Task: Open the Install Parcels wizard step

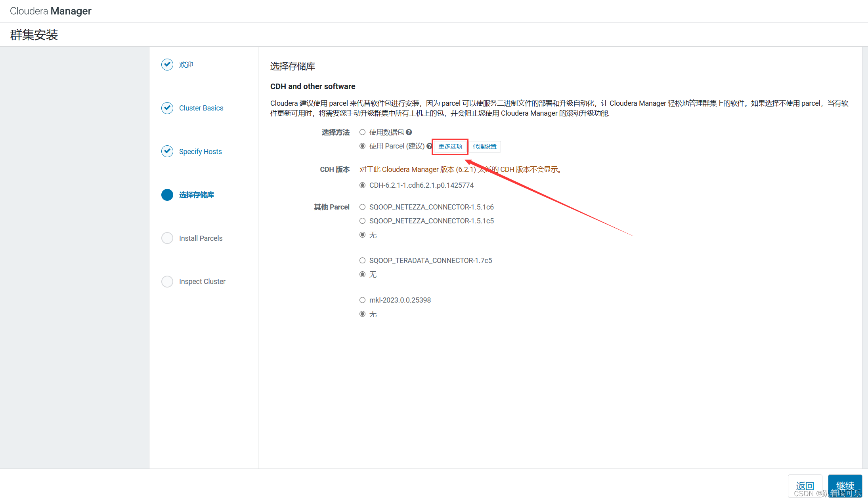Action: pos(201,238)
